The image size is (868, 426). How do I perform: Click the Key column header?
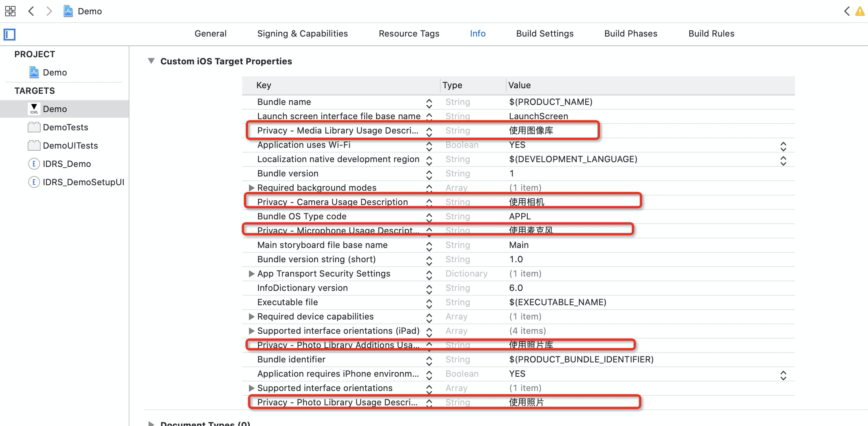(264, 85)
